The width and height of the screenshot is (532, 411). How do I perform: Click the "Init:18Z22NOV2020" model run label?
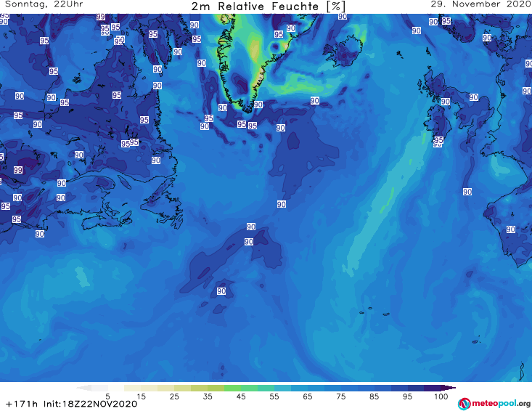tap(90, 404)
